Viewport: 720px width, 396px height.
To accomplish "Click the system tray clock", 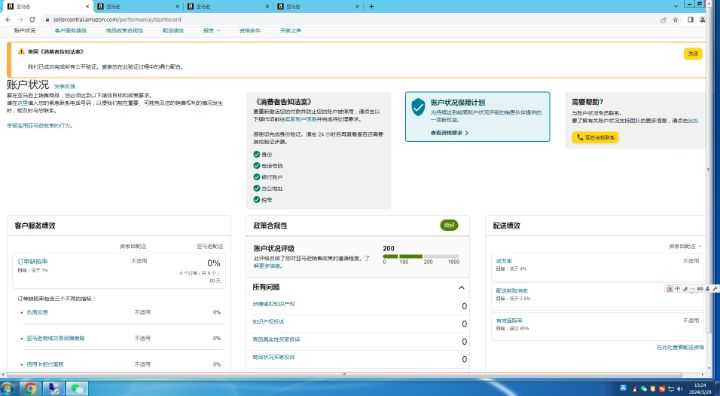I will click(700, 389).
